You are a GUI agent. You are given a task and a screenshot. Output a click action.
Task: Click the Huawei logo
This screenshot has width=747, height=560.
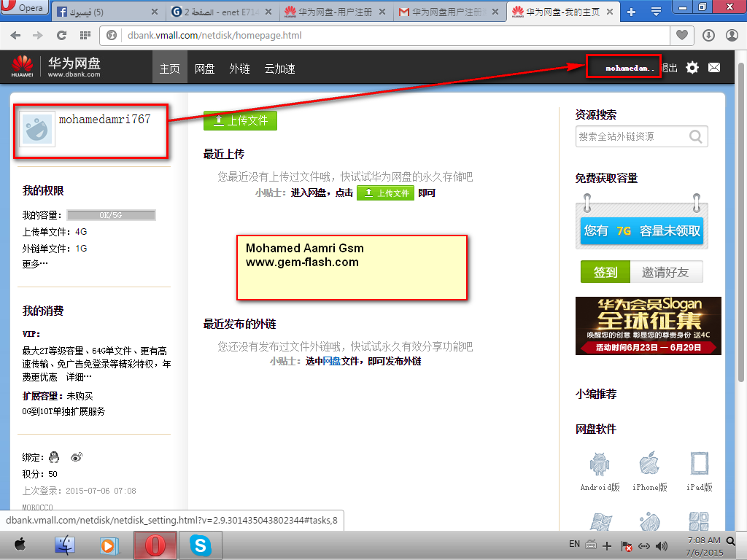coord(23,66)
